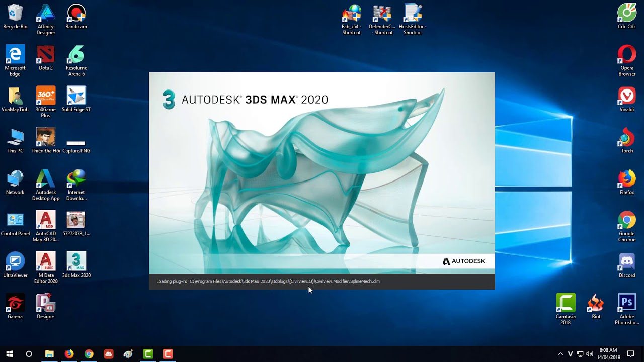Open the HostsEditor shortcut icon
This screenshot has width=644, height=362.
tap(413, 20)
